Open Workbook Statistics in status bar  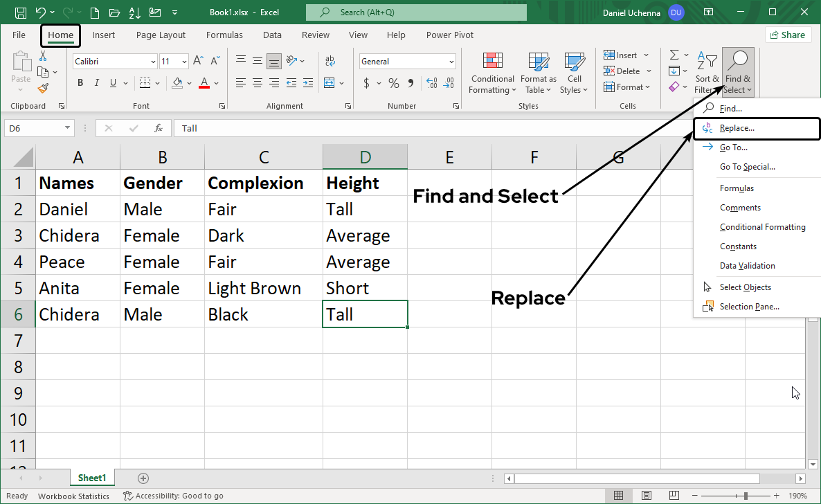pyautogui.click(x=73, y=496)
